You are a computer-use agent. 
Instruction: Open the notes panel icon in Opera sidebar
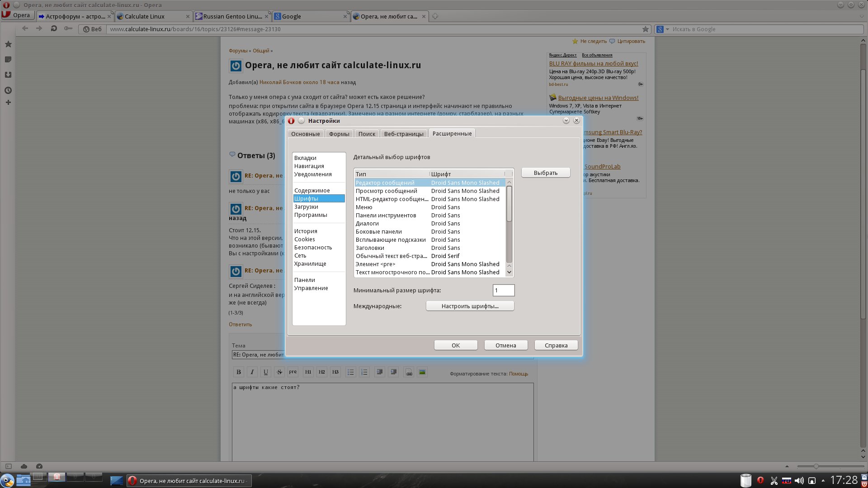tap(8, 60)
